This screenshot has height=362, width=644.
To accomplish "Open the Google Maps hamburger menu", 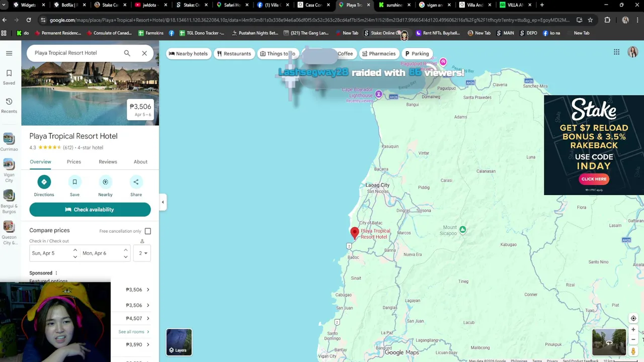I will coord(9,53).
